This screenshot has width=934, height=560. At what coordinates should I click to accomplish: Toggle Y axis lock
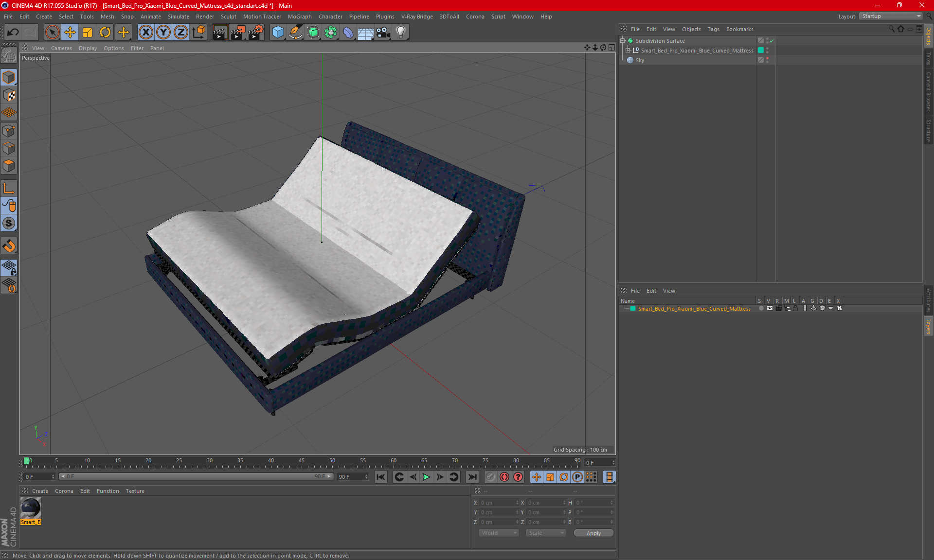click(163, 33)
